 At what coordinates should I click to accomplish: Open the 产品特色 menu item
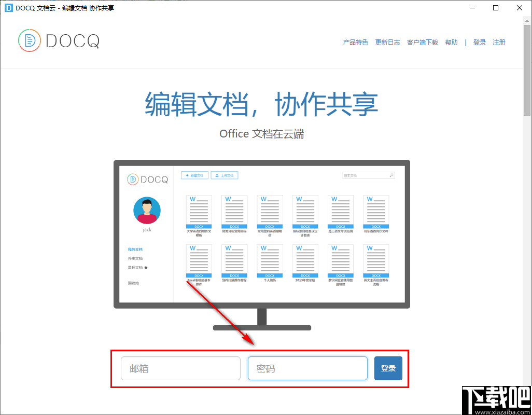tap(355, 42)
